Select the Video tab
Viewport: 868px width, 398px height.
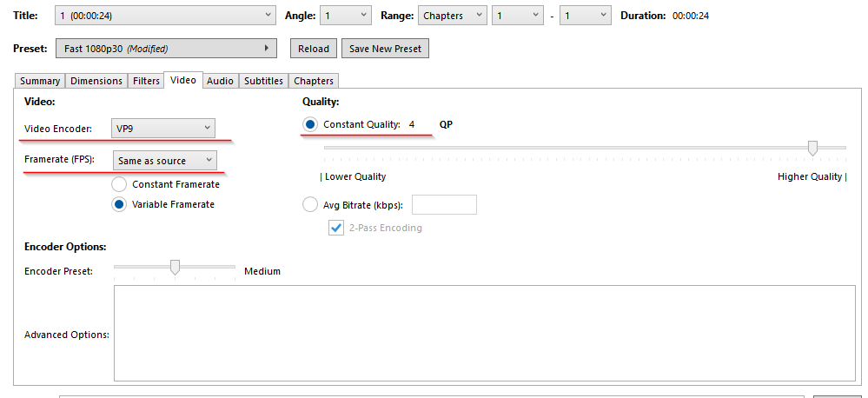coord(183,80)
